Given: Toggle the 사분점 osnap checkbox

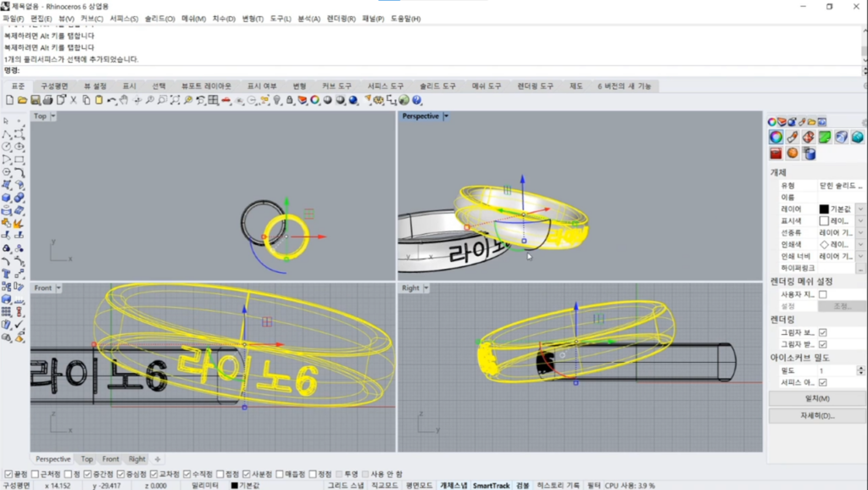Looking at the screenshot, I should pyautogui.click(x=247, y=474).
